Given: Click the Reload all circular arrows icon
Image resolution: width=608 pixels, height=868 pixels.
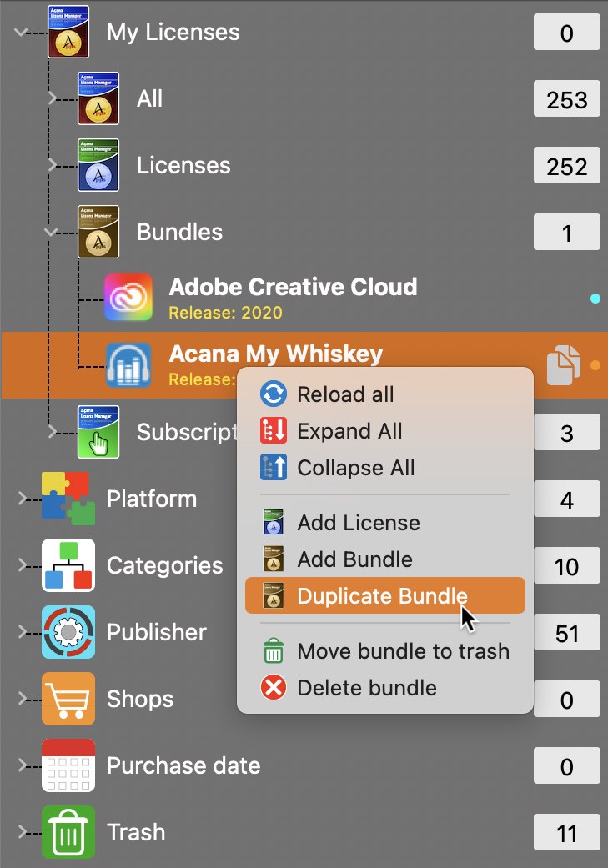Looking at the screenshot, I should coord(274,394).
